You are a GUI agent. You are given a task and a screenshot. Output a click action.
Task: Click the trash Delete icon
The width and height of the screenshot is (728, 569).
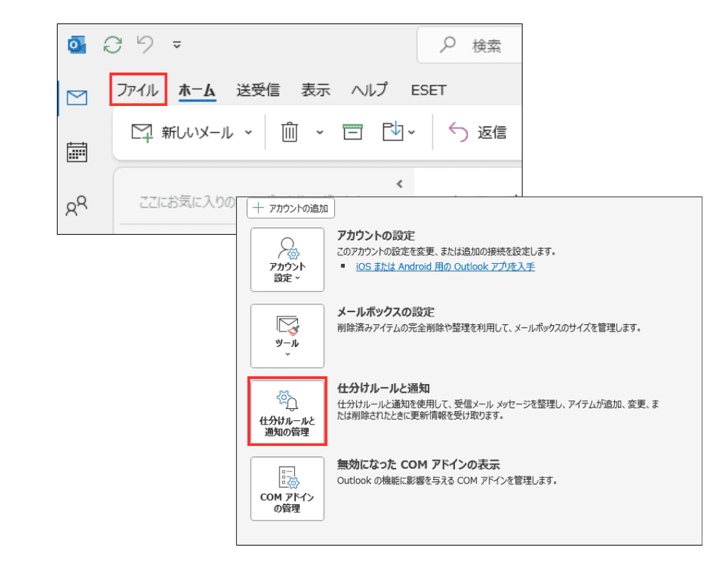click(x=289, y=132)
